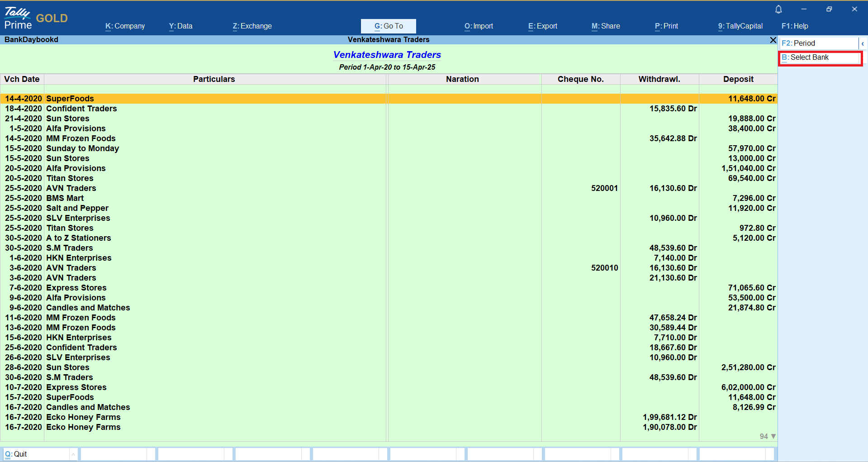Click the 94 more rows down arrow
The image size is (868, 462).
[x=773, y=436]
